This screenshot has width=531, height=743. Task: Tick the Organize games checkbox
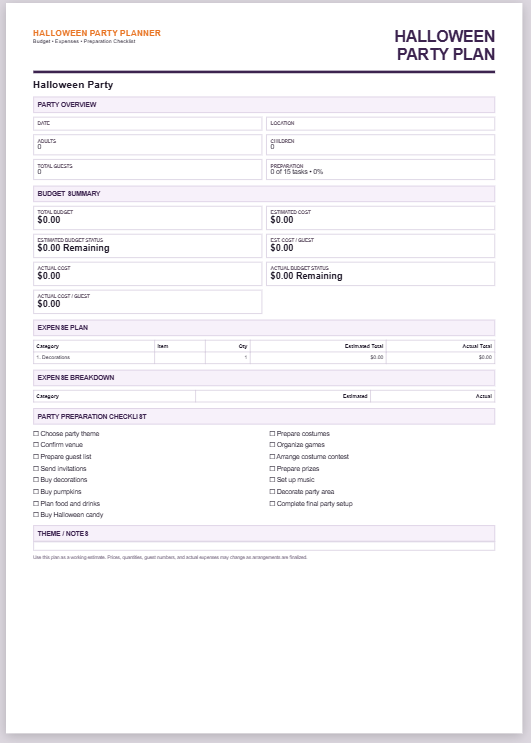272,444
